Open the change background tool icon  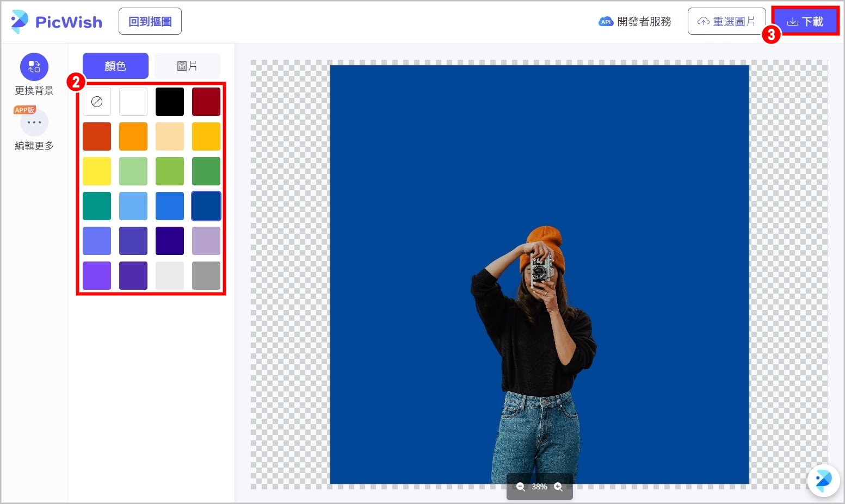tap(34, 67)
